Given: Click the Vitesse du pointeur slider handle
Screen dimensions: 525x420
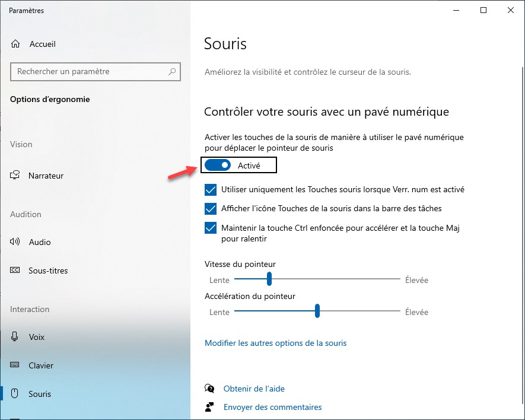Looking at the screenshot, I should click(x=269, y=279).
